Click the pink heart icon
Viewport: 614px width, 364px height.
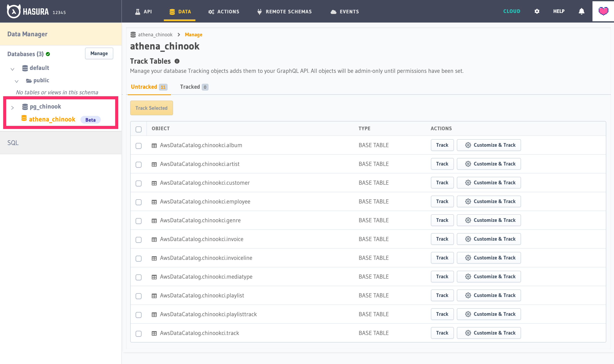coord(603,11)
